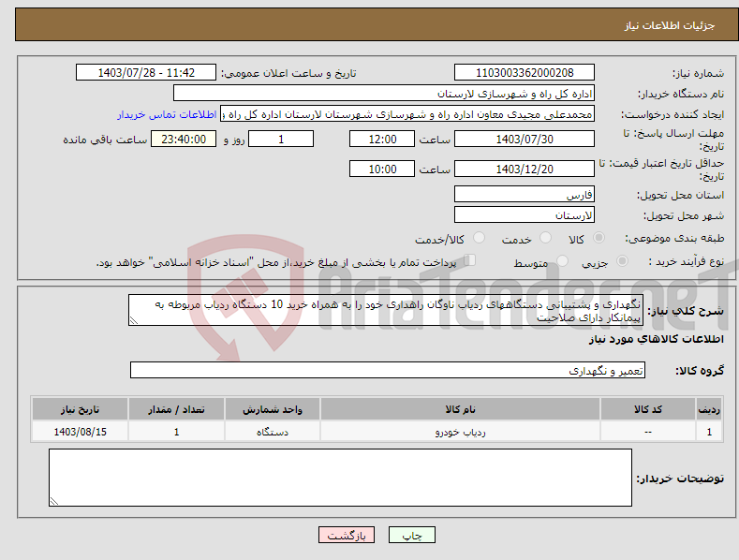
Task: Click the resize handle of the buyer notes textarea
Action: click(x=54, y=502)
